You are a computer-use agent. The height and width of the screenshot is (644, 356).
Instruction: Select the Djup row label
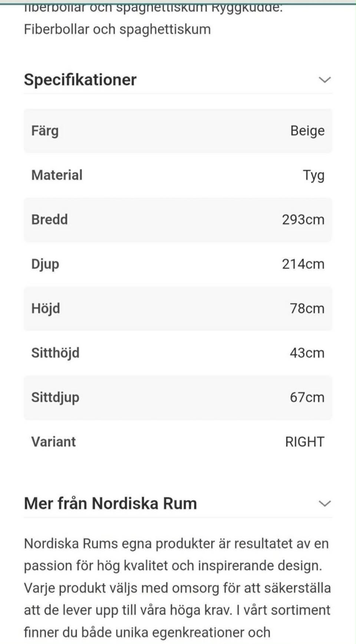pos(45,264)
